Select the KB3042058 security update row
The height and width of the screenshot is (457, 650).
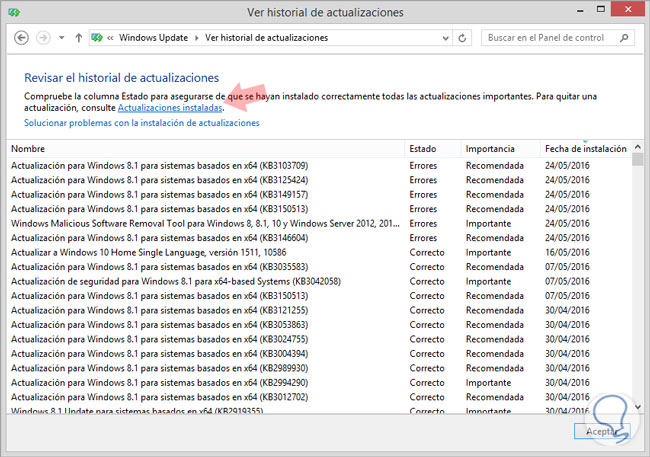tap(319, 281)
